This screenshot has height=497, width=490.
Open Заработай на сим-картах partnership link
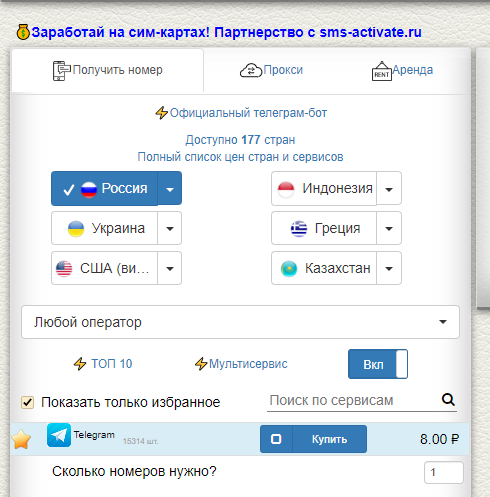(226, 32)
